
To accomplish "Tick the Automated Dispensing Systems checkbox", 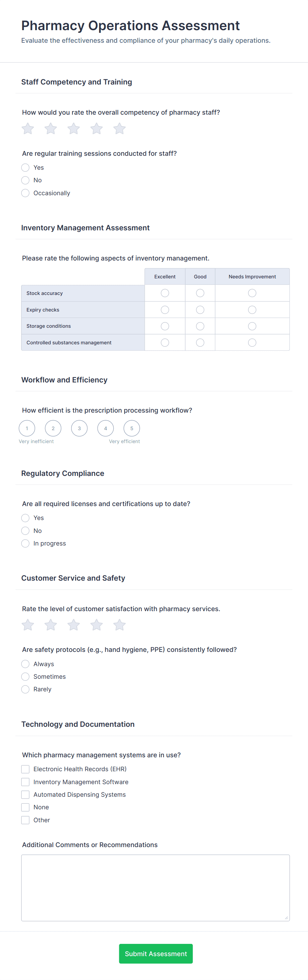I will (26, 795).
